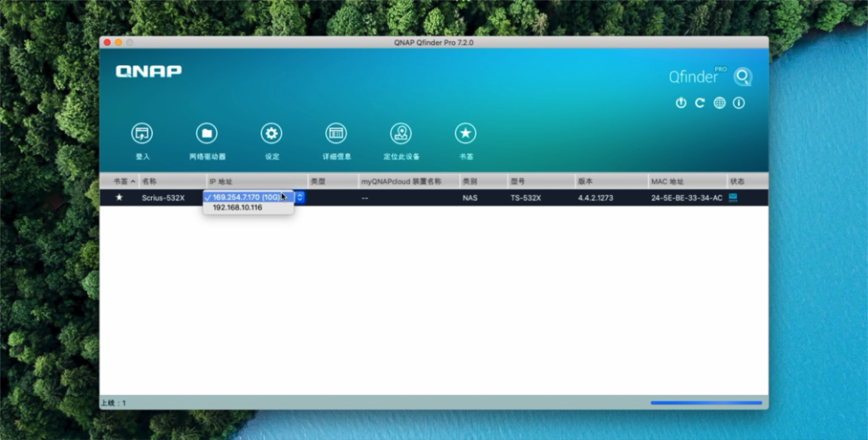Show 详细信息 details icon

tap(336, 133)
